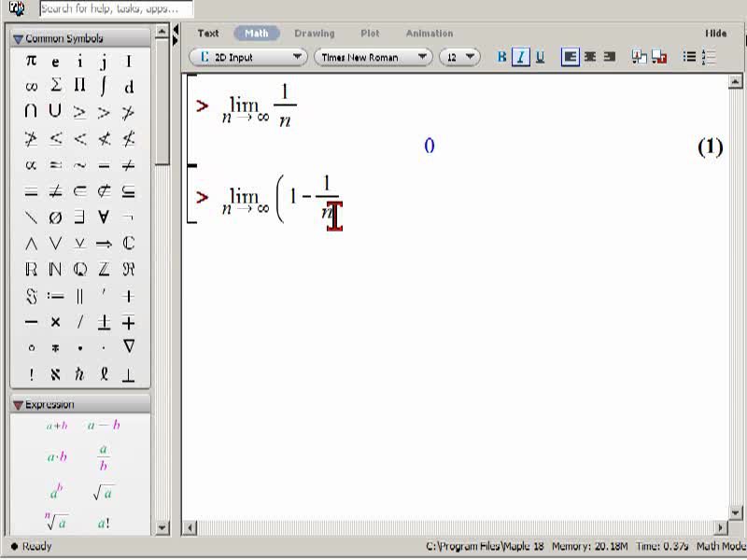747x560 pixels.
Task: Toggle underline formatting
Action: pos(540,57)
